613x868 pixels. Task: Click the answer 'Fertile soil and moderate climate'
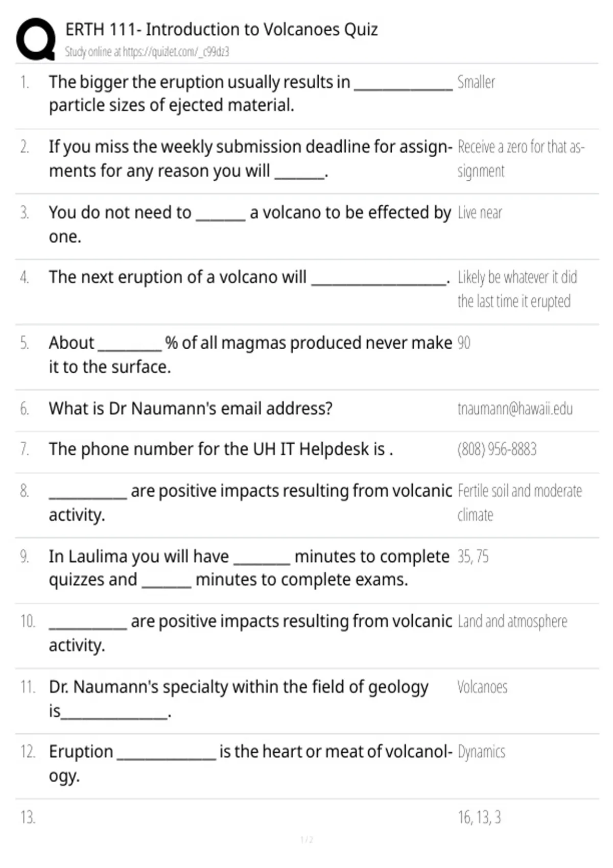(520, 502)
